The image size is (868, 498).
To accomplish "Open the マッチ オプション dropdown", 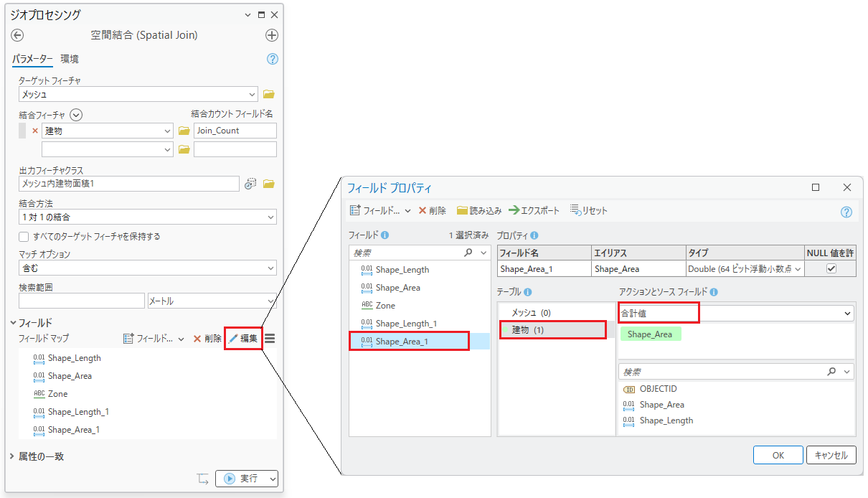I will [147, 268].
